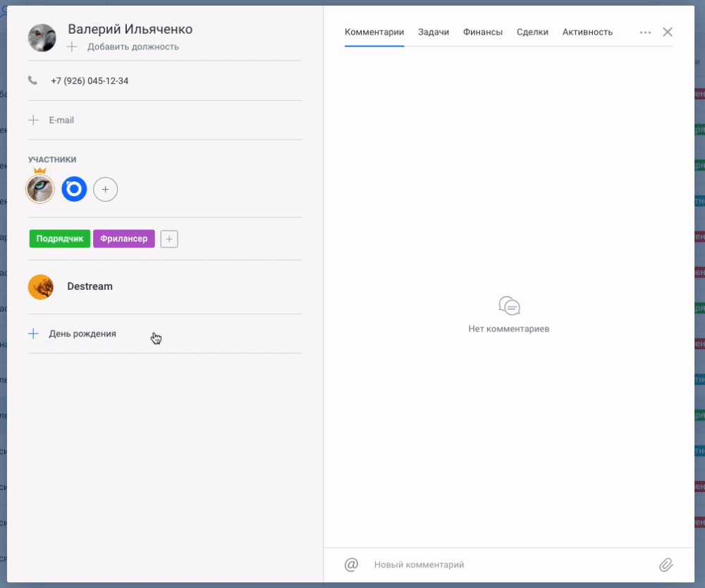Open the three-dots more options menu
705x588 pixels.
point(645,32)
